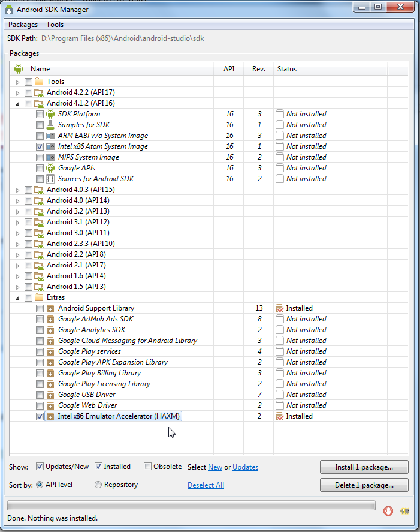Click Delete 1 package button
Viewport: 420px width, 532px height.
point(364,485)
